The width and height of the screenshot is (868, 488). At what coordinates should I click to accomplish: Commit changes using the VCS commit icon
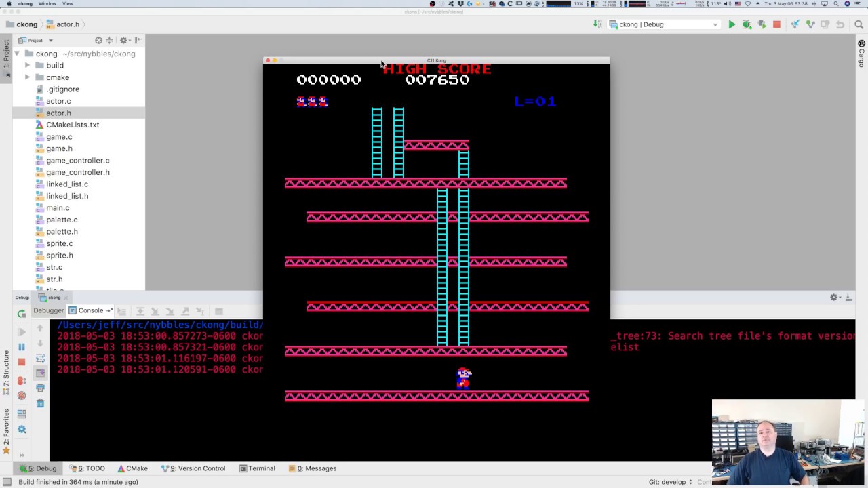(810, 24)
